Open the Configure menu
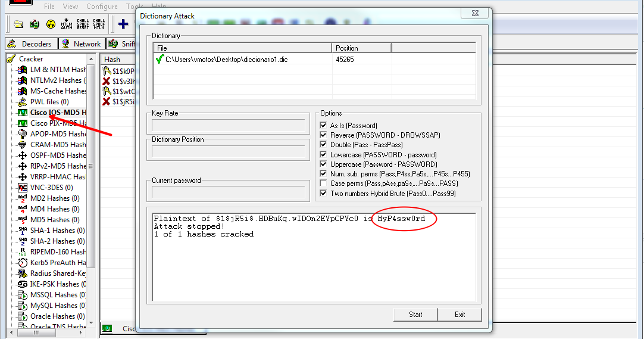Screen dimensions: 644x339 point(102,7)
